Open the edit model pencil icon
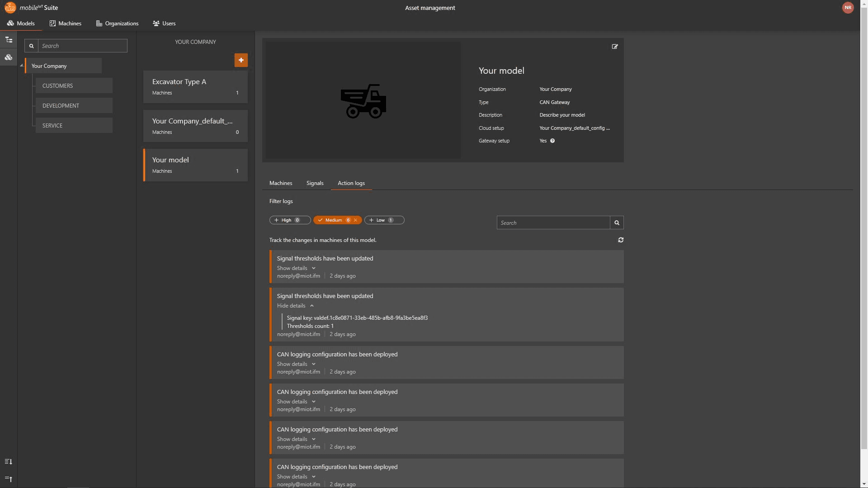Image resolution: width=868 pixels, height=488 pixels. pos(615,47)
